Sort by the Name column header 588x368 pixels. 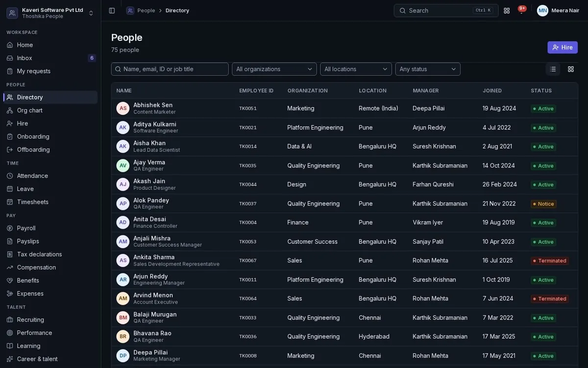coord(124,91)
